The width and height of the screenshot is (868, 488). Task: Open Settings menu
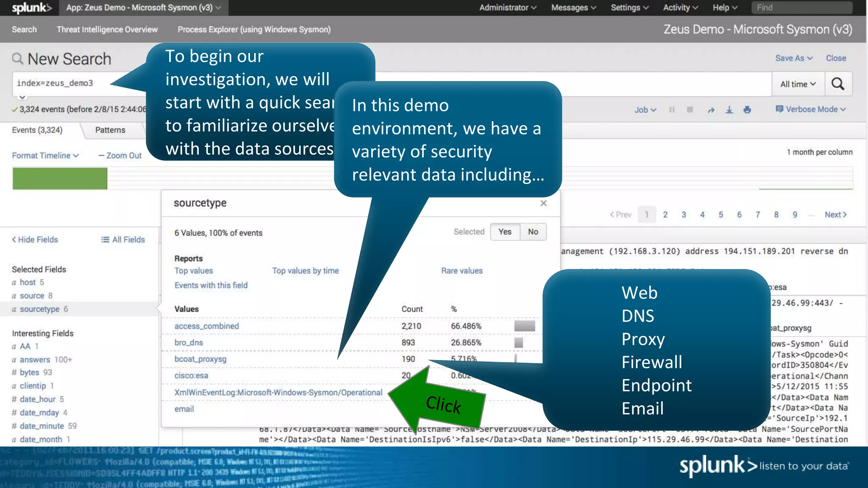(629, 8)
